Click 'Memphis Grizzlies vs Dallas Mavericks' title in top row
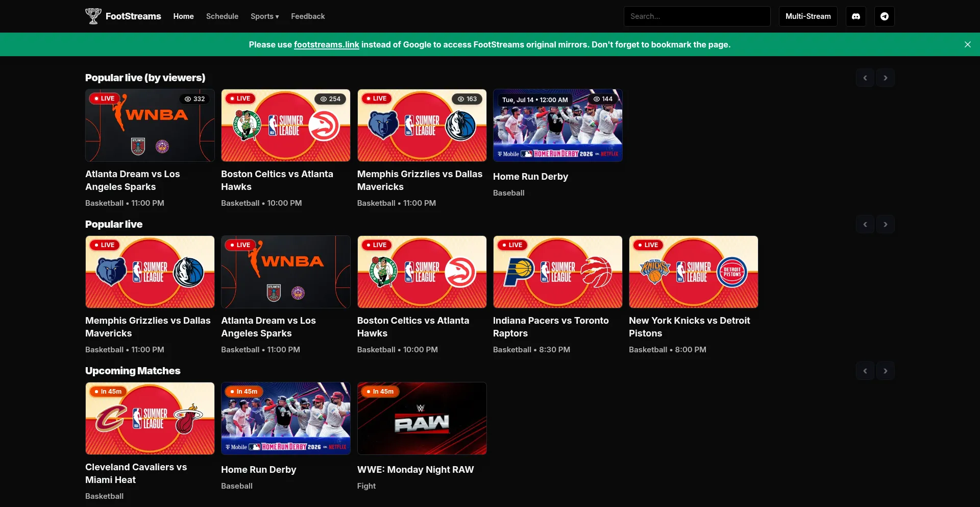This screenshot has width=980, height=507. click(420, 181)
